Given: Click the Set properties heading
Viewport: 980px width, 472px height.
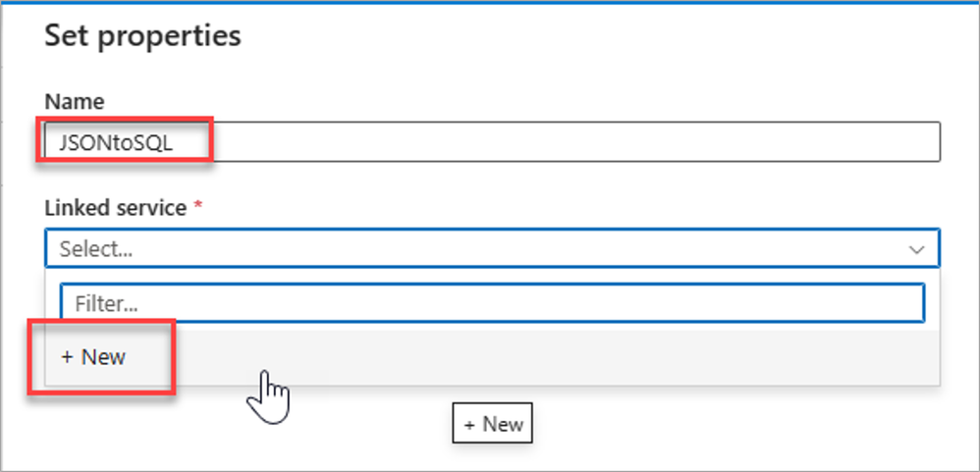Looking at the screenshot, I should 142,37.
